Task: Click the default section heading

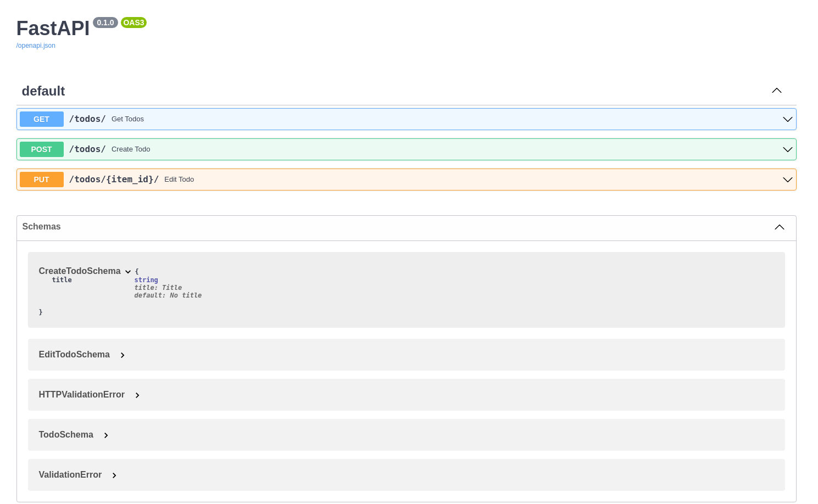Action: point(43,91)
